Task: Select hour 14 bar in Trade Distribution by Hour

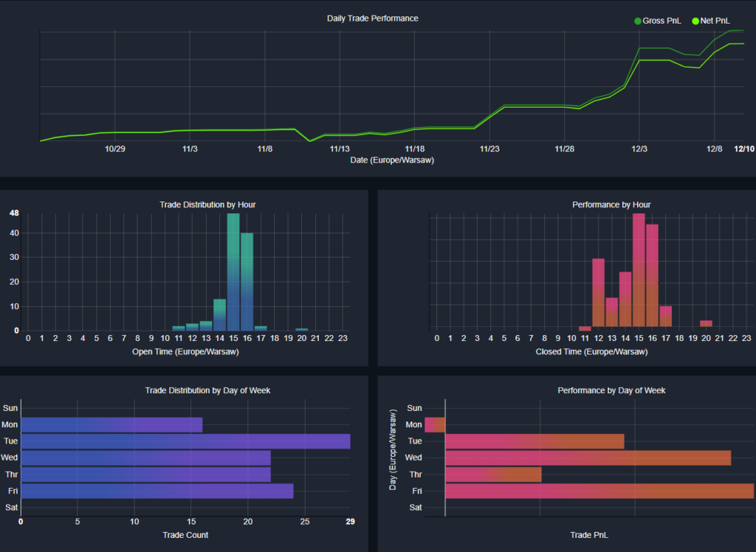Action: pyautogui.click(x=219, y=314)
